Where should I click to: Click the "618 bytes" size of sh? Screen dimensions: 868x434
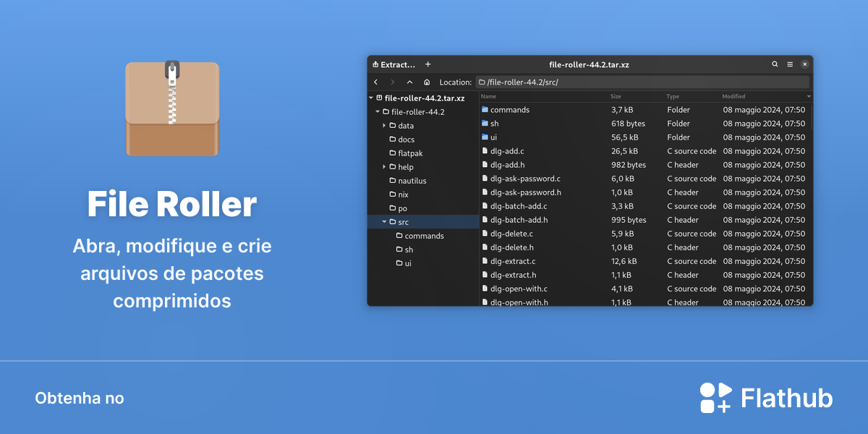pos(628,124)
